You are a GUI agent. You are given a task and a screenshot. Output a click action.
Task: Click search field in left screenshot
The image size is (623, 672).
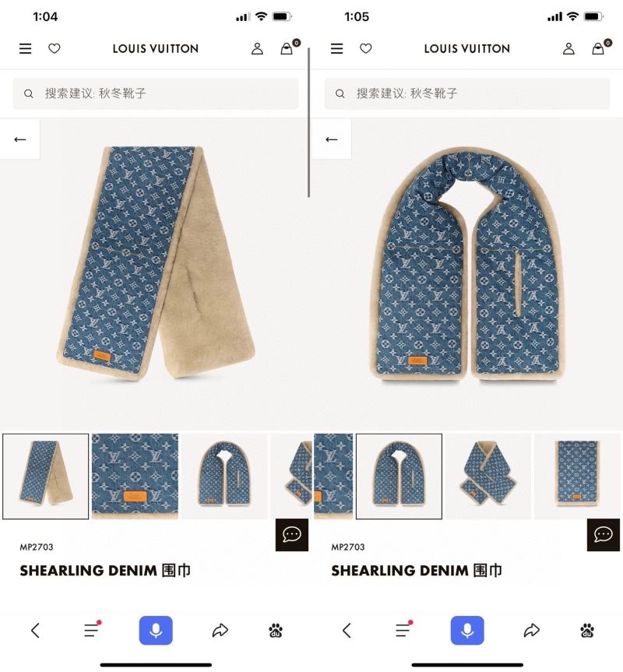tap(156, 93)
